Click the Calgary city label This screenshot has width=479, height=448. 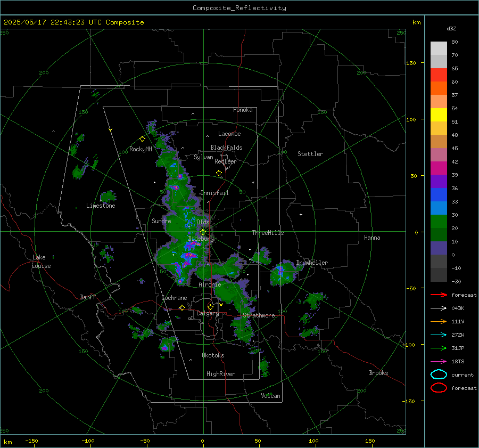coord(208,313)
